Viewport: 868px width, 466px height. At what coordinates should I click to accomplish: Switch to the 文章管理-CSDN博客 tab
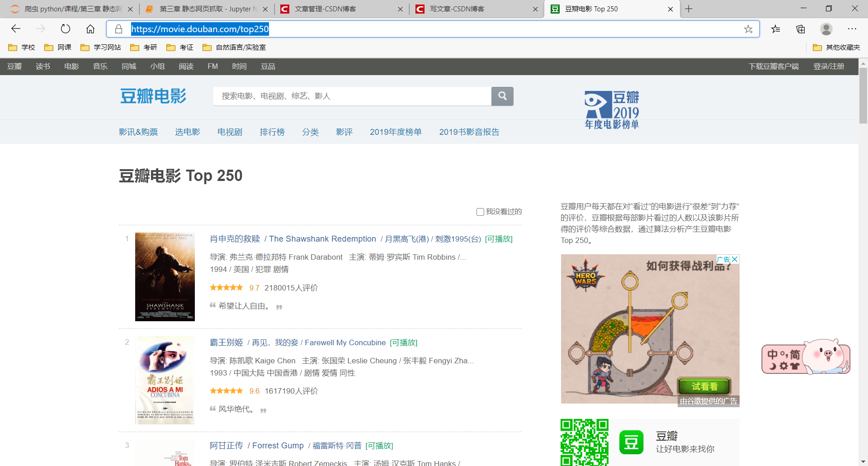tap(341, 9)
